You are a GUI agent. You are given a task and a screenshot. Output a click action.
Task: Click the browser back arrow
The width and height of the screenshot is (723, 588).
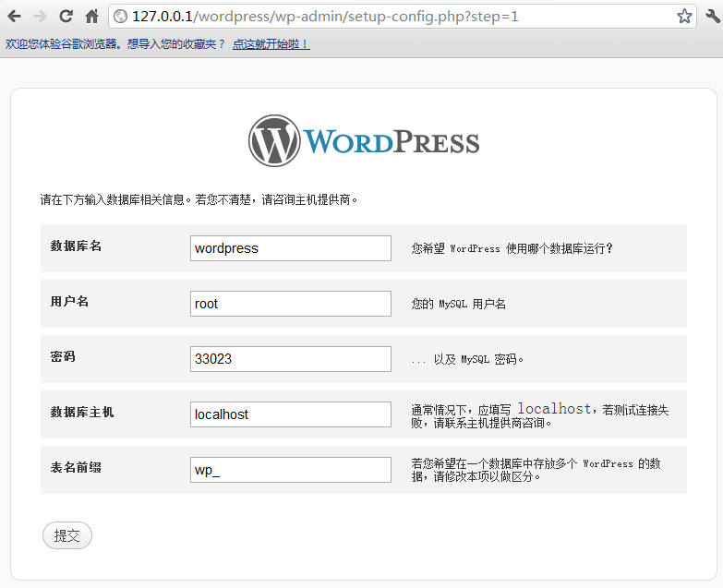(14, 17)
